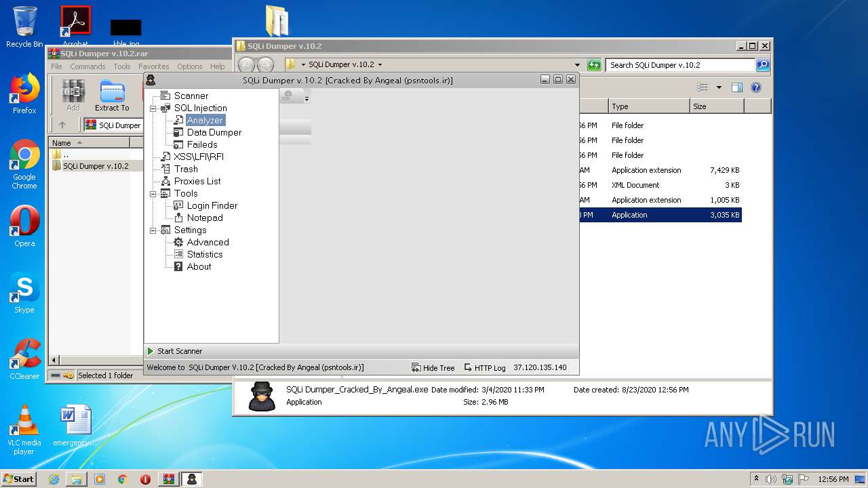Screen dimensions: 868x488
Task: Open Firefox desktop shortcut
Action: pos(24,94)
